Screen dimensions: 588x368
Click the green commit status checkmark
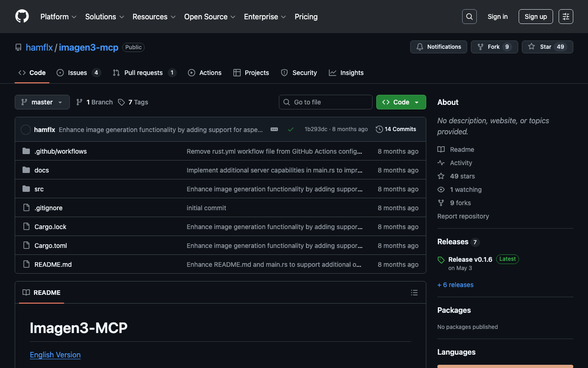(x=290, y=129)
